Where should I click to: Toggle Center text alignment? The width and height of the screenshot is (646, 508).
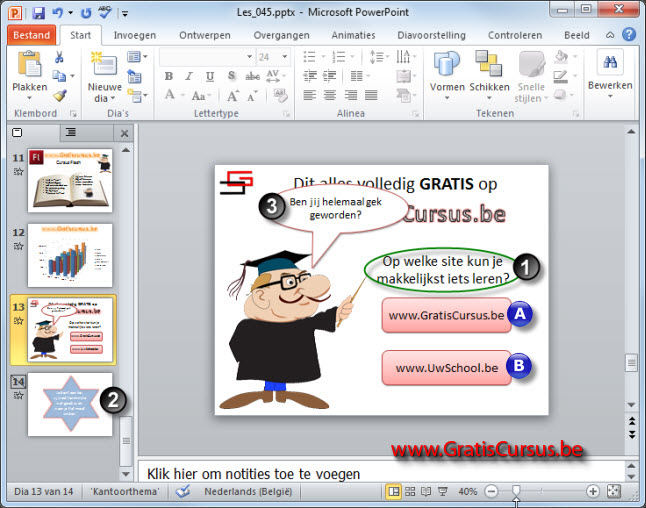click(x=330, y=96)
